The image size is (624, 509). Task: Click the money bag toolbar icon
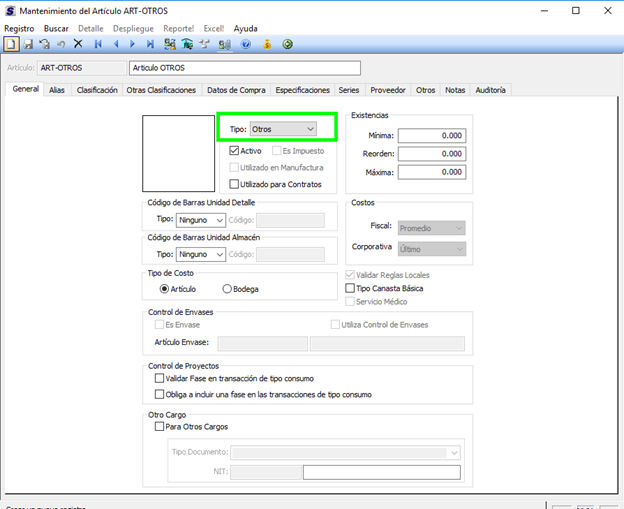[x=267, y=44]
